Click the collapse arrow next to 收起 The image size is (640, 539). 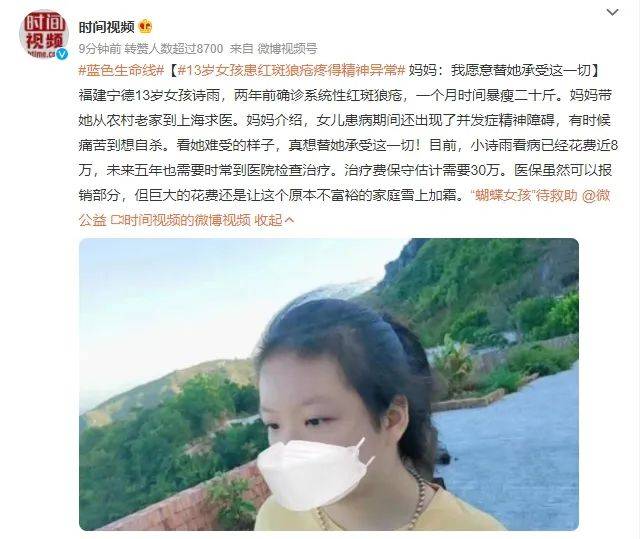(x=289, y=220)
